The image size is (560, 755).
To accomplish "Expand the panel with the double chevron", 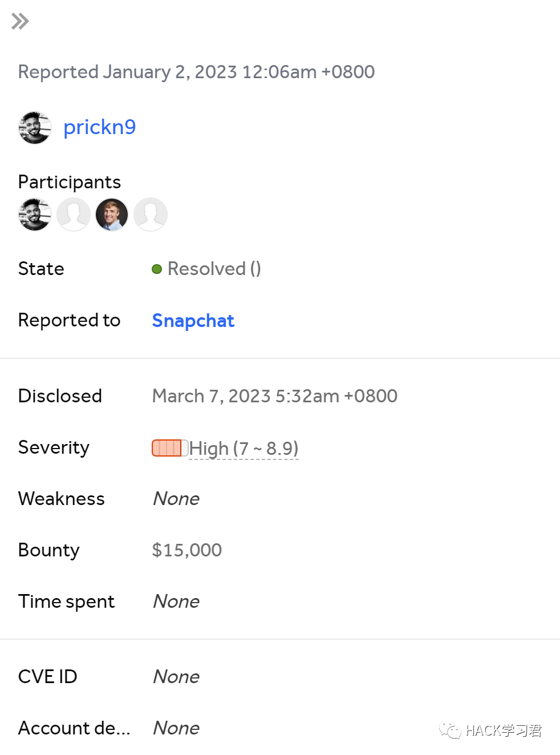I will pyautogui.click(x=20, y=22).
